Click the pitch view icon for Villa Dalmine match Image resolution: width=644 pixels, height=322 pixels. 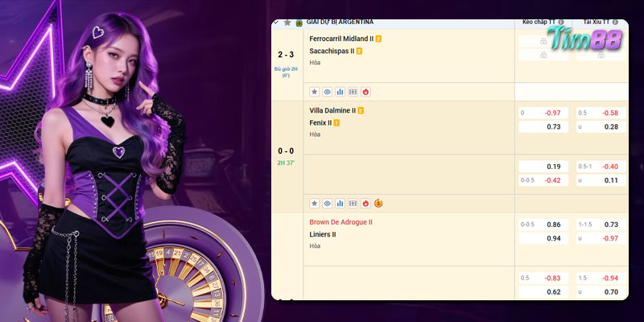point(353,204)
